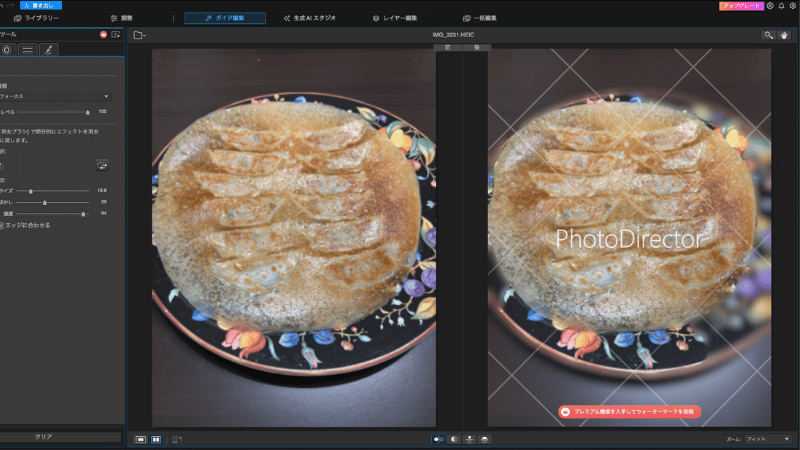
Task: Click the サイズ (Size) slider handle
Action: (31, 191)
